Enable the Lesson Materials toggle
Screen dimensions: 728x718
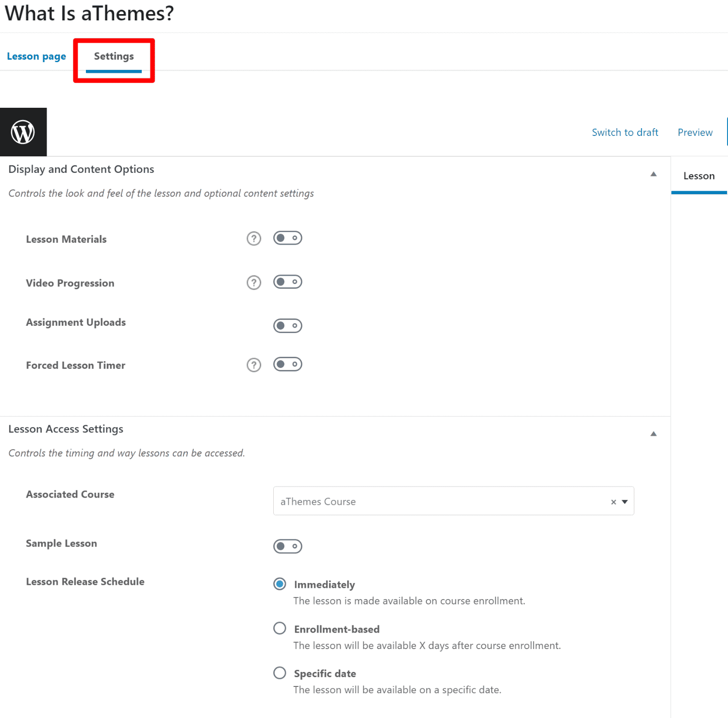[x=288, y=238]
